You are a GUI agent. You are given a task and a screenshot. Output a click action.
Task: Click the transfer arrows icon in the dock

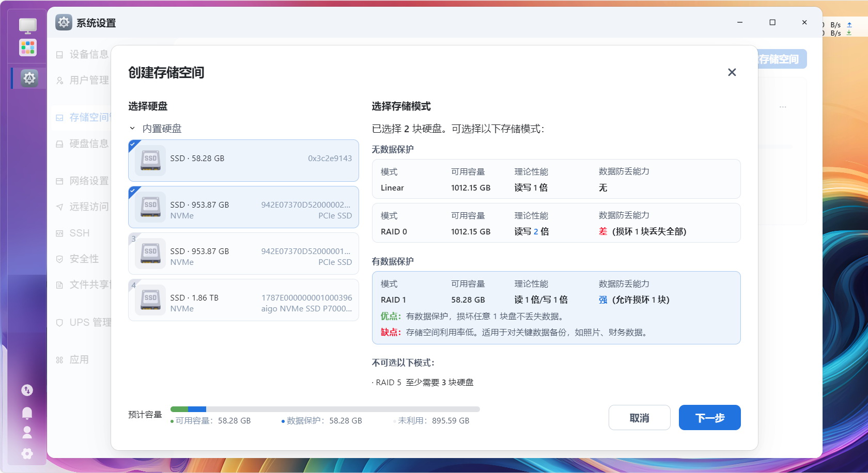click(27, 390)
